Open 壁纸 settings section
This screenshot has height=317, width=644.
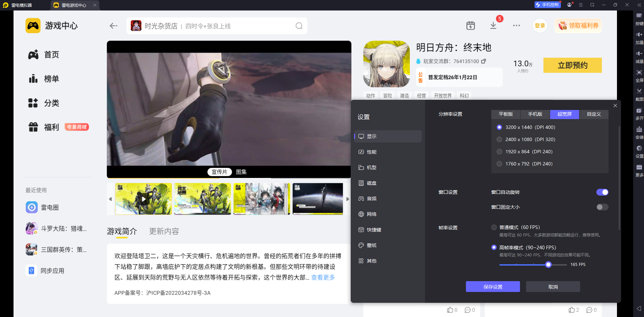point(388,245)
